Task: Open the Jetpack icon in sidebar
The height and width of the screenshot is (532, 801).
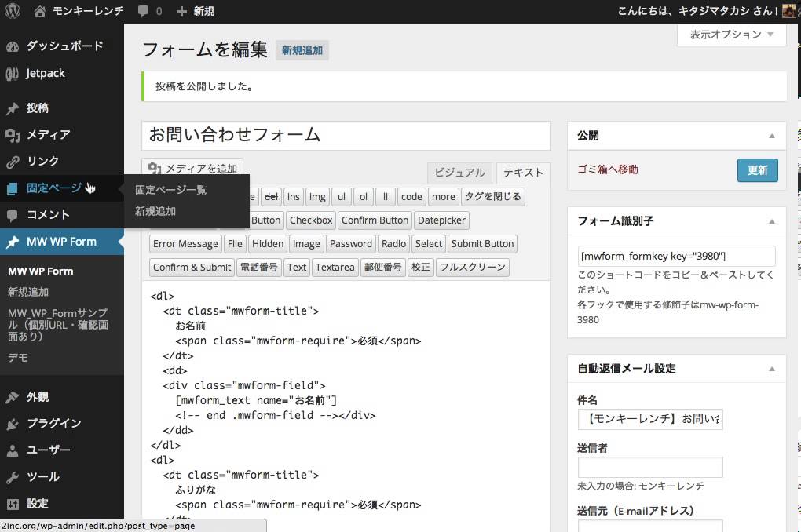Action: [13, 74]
